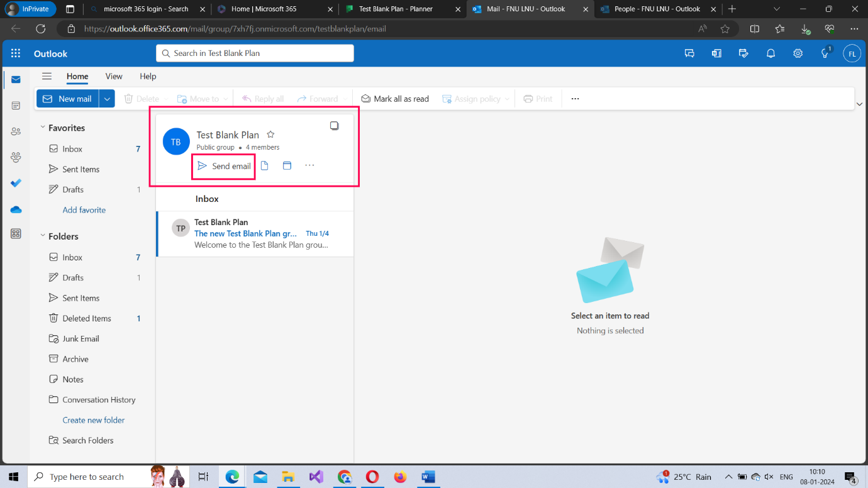Collapse the Folders section
Screen dimensions: 868x488
coord(43,236)
